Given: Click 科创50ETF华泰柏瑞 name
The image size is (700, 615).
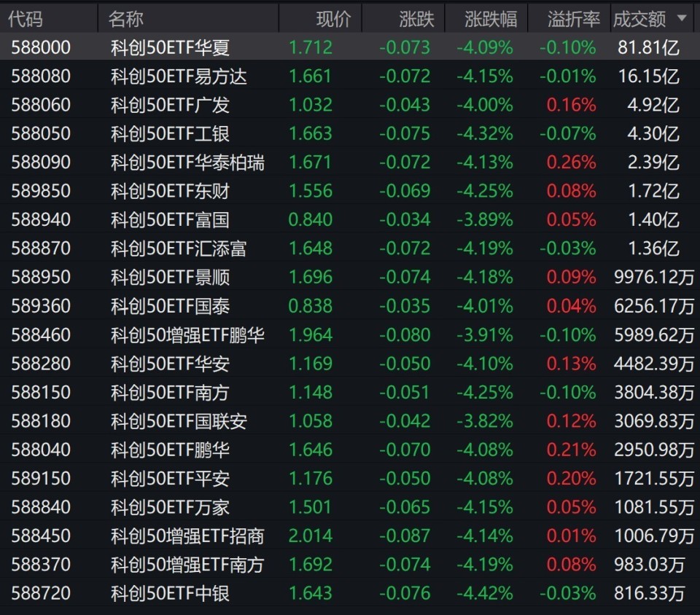Looking at the screenshot, I should pos(187,162).
